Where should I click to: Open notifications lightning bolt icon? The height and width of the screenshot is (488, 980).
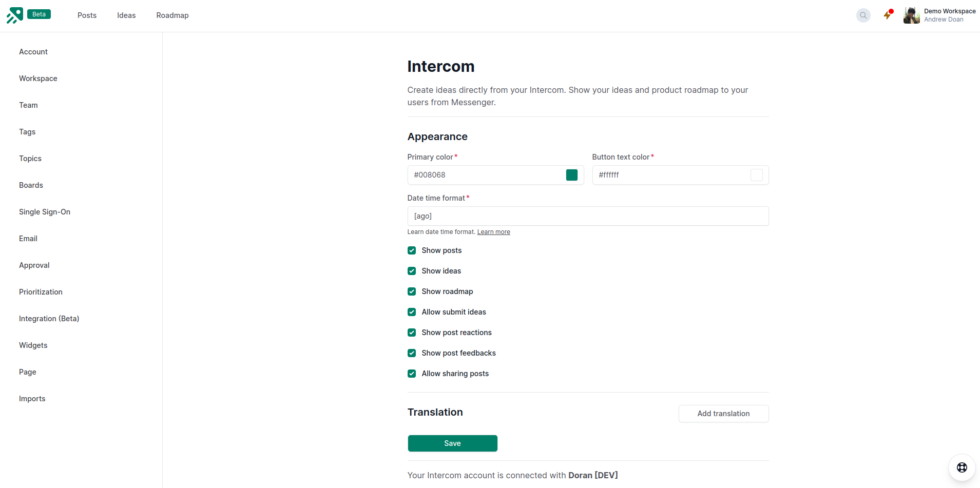coord(888,15)
